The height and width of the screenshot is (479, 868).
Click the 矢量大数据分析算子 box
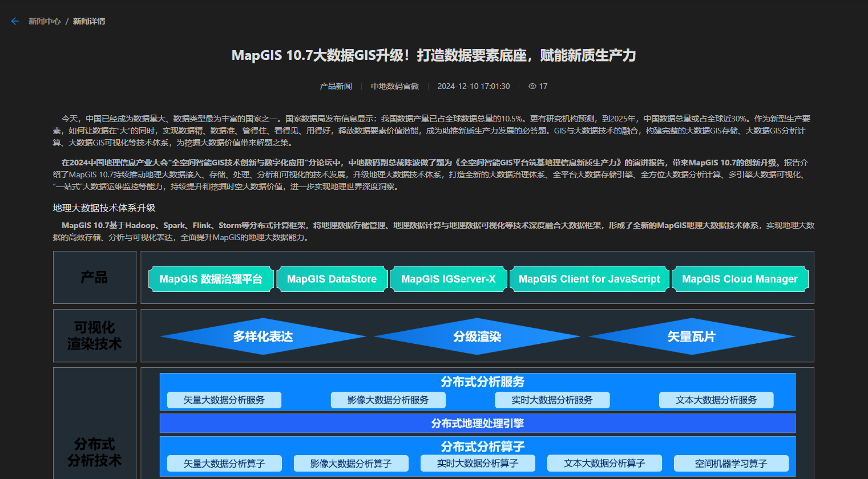pos(224,464)
